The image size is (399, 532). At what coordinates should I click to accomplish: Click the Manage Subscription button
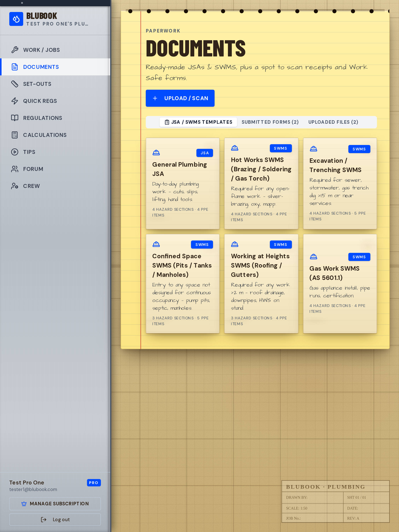[55, 504]
